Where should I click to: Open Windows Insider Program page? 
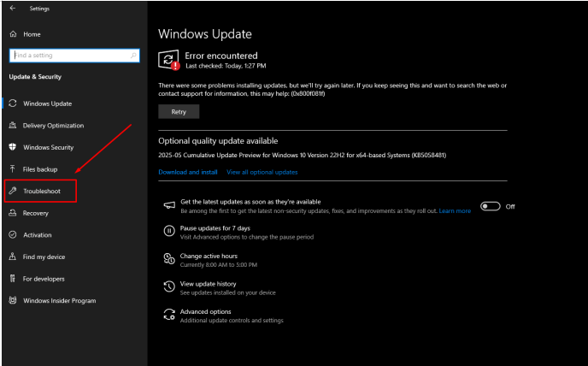click(x=60, y=301)
